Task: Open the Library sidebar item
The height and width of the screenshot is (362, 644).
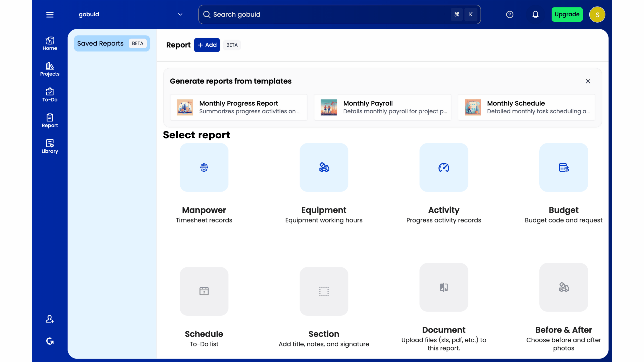Action: point(50,146)
